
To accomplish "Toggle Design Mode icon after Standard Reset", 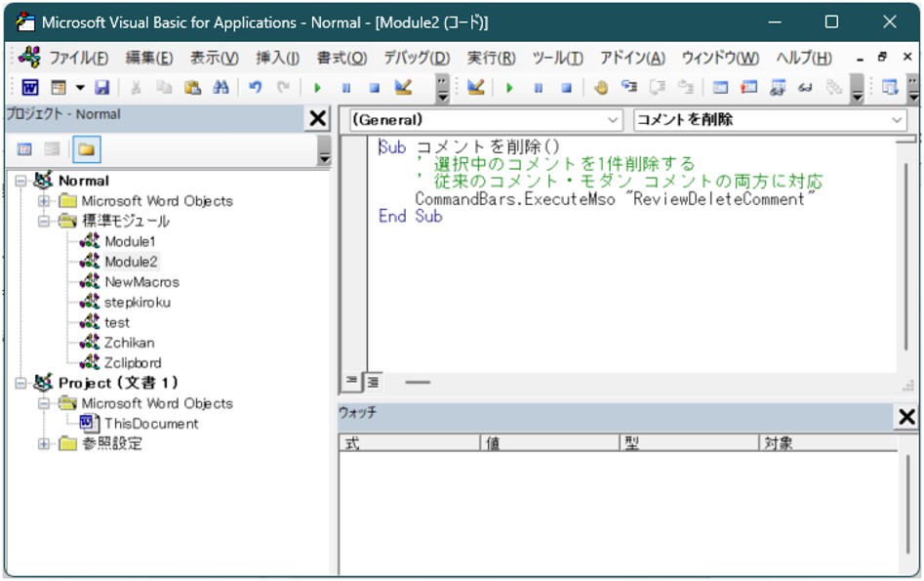I will click(x=403, y=87).
